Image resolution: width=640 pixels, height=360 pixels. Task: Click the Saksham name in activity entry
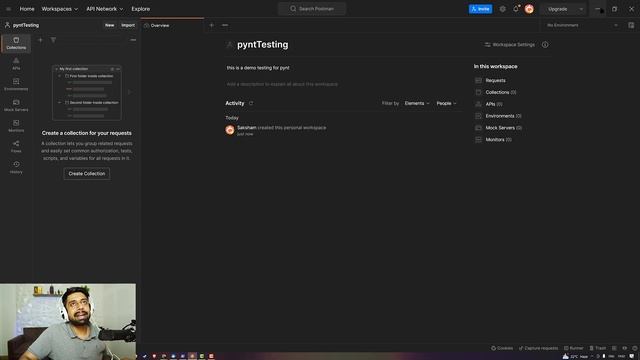tap(247, 128)
